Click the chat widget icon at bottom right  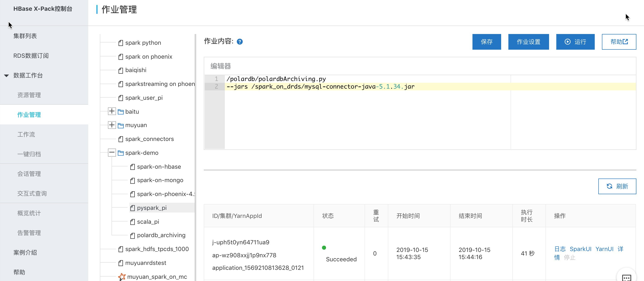click(x=627, y=277)
